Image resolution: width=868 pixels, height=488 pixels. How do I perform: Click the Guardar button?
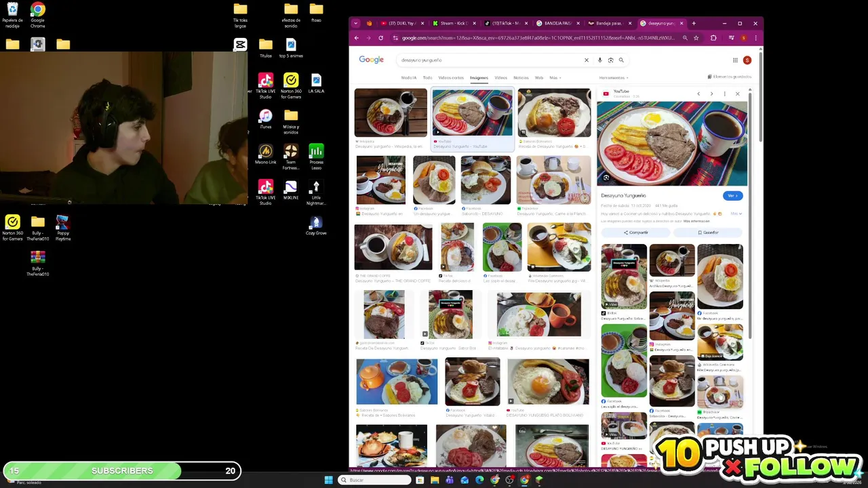click(708, 232)
